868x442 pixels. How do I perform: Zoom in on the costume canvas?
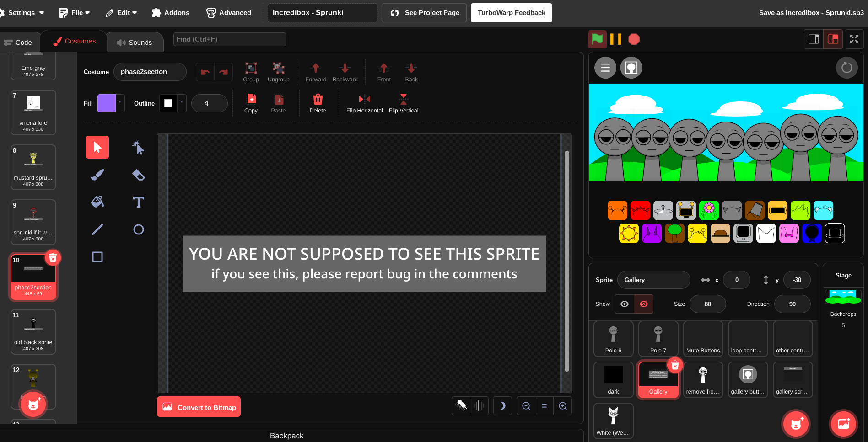pos(563,406)
